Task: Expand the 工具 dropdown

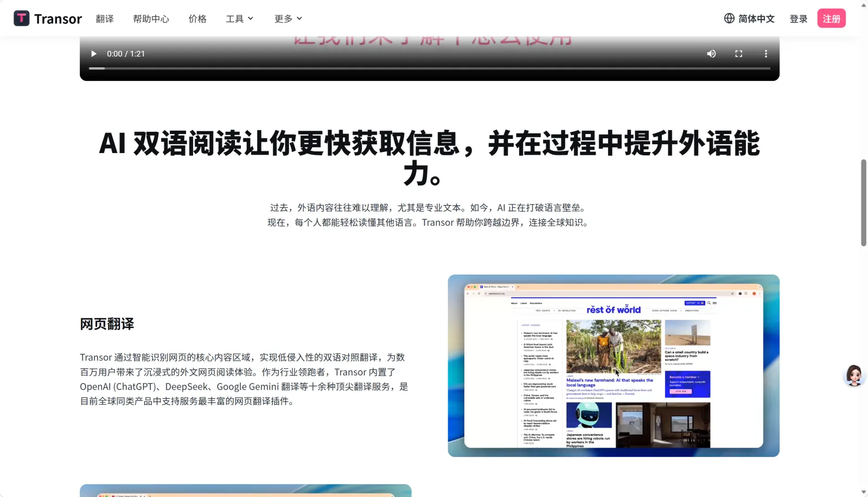Action: coord(239,18)
